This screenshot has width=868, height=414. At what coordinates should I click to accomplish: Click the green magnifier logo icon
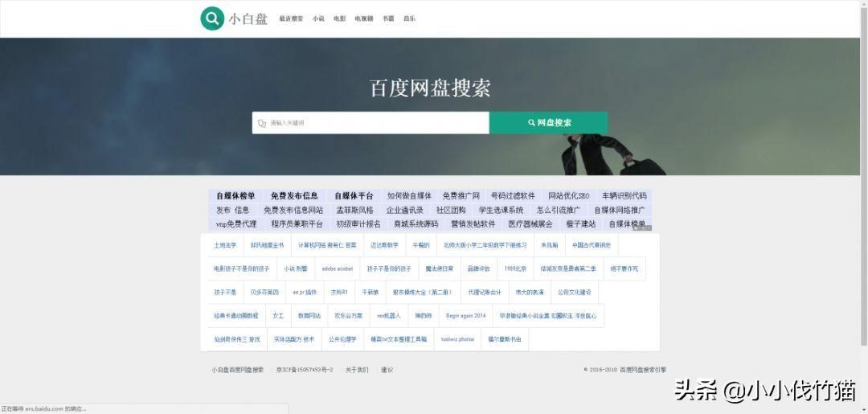(212, 18)
